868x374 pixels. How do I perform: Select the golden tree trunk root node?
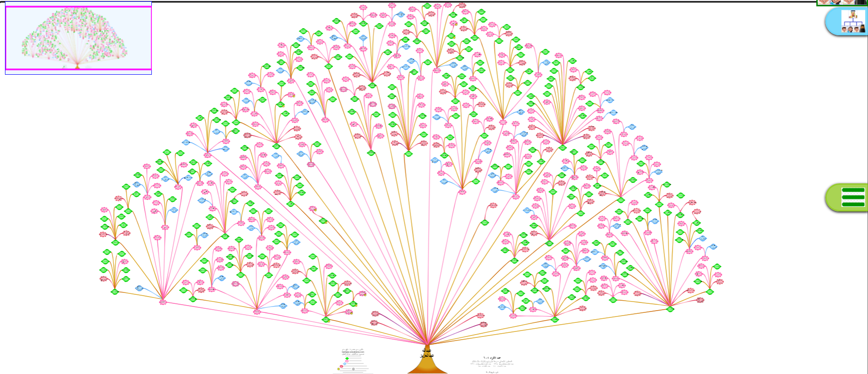(x=427, y=362)
